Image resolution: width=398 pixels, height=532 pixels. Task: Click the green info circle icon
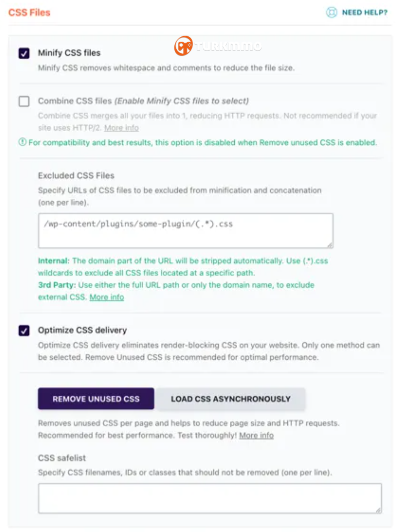tap(22, 142)
